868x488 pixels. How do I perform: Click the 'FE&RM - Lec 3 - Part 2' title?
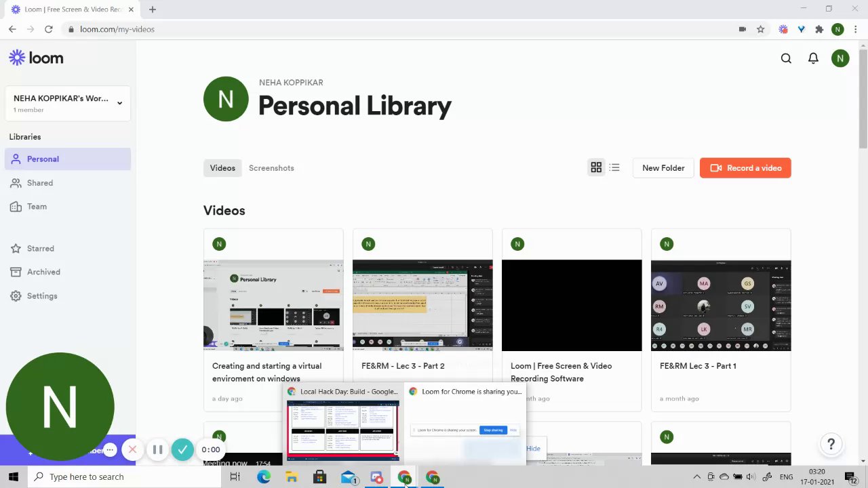click(403, 366)
